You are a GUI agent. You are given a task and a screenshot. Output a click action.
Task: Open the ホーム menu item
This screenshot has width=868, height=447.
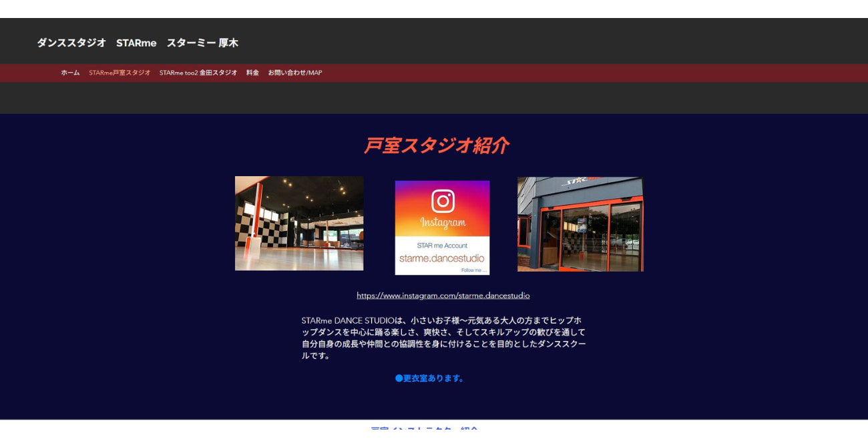[x=69, y=72]
